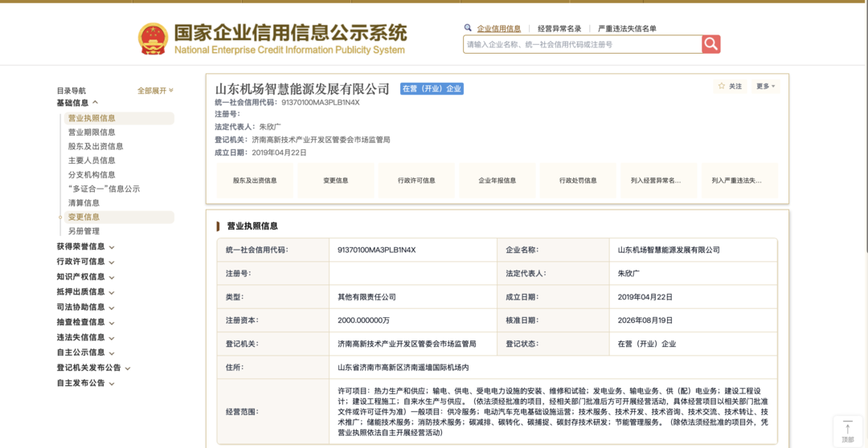Click the 变更信息 shortcut card

tap(335, 181)
